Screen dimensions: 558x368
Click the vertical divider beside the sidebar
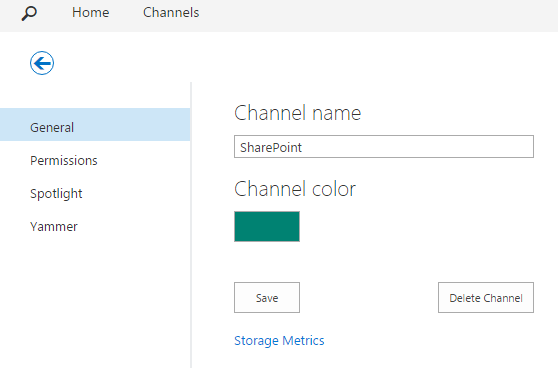191,225
